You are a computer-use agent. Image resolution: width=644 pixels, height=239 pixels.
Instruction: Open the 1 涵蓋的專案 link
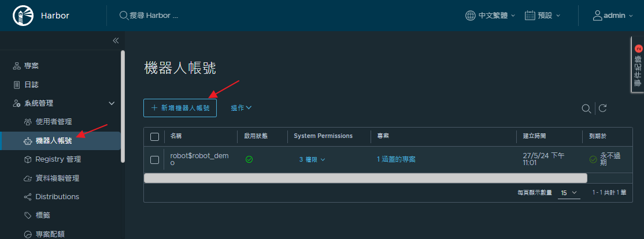coord(397,159)
